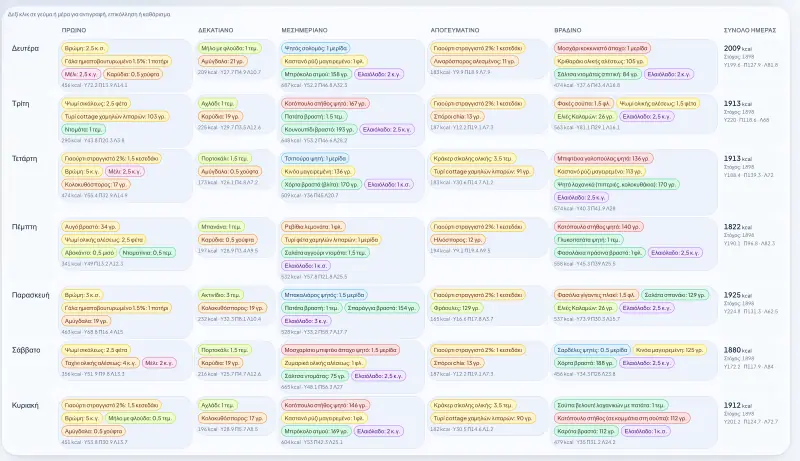Select the Μήλο με φλούδα 1 τεμ. chip
The width and height of the screenshot is (800, 461).
pos(230,48)
